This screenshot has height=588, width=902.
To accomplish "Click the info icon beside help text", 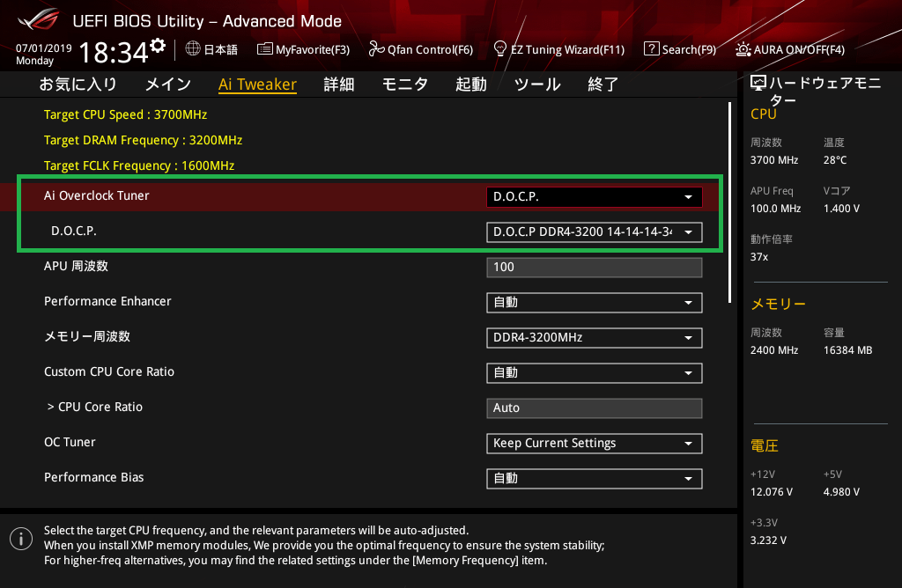I will point(21,539).
